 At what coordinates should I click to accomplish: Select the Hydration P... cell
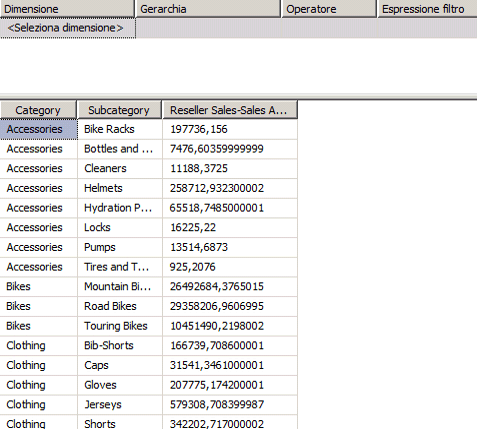tap(120, 208)
